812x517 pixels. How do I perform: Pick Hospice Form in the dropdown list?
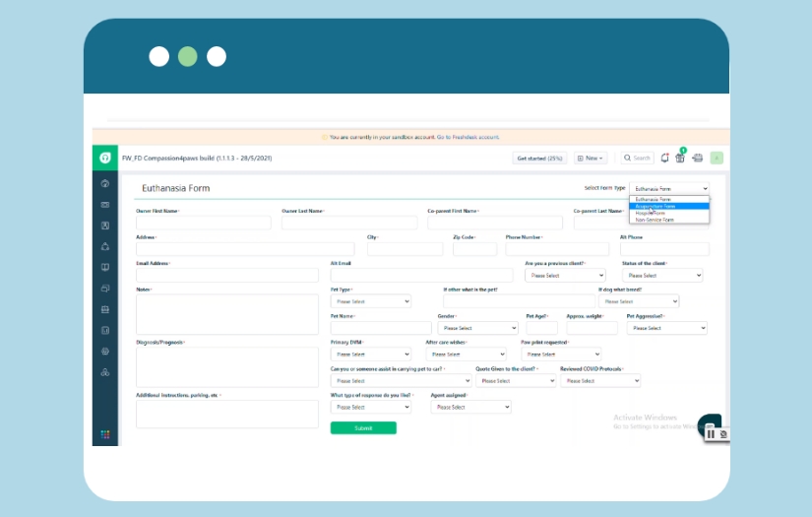pos(652,213)
